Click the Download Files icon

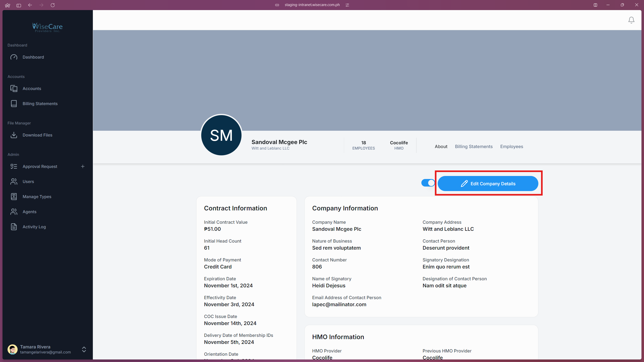point(14,135)
